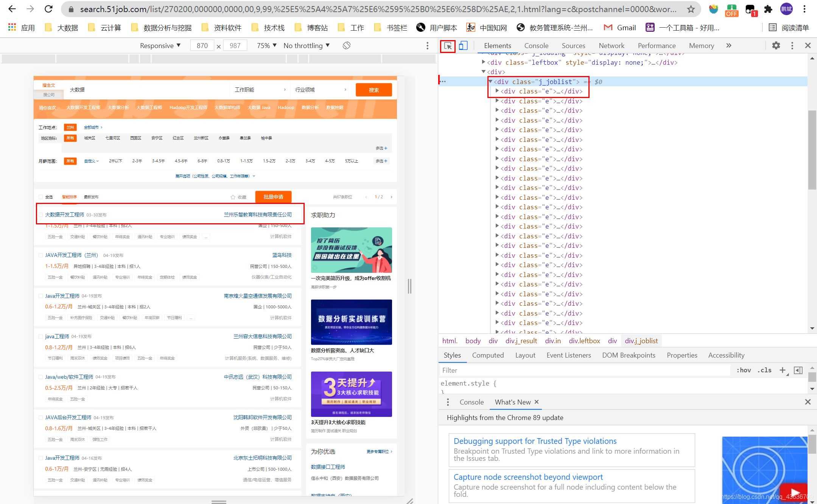The width and height of the screenshot is (817, 504).
Task: Toggle the .cls element classes button
Action: [x=764, y=370]
